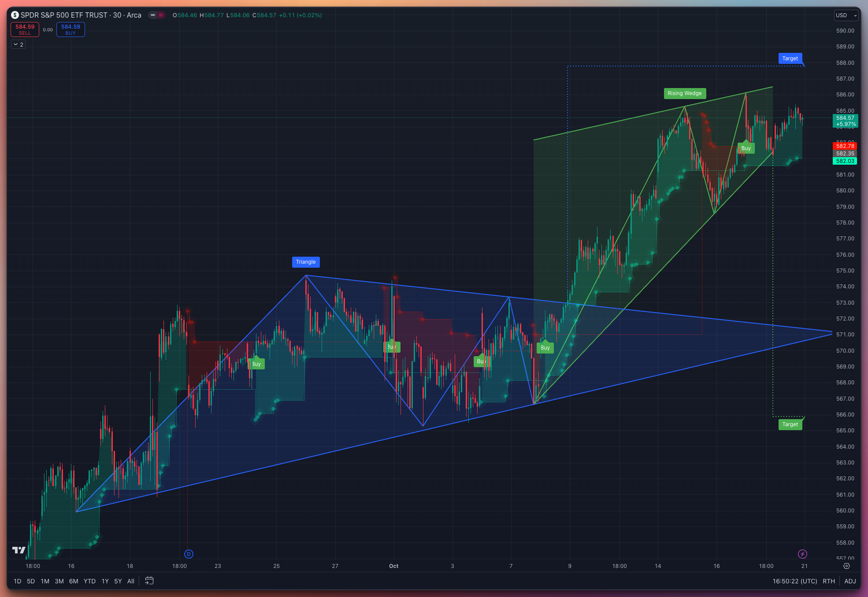Select the YTD time range
Viewport: 868px width, 597px height.
[89, 581]
